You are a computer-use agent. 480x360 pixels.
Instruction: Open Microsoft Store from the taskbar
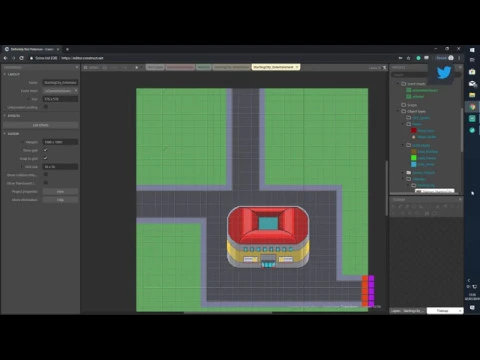pyautogui.click(x=472, y=72)
